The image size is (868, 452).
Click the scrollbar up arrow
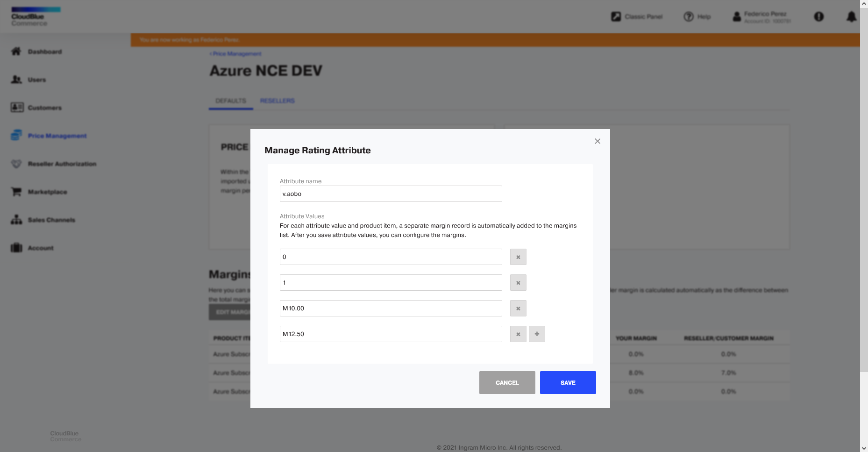coord(864,4)
